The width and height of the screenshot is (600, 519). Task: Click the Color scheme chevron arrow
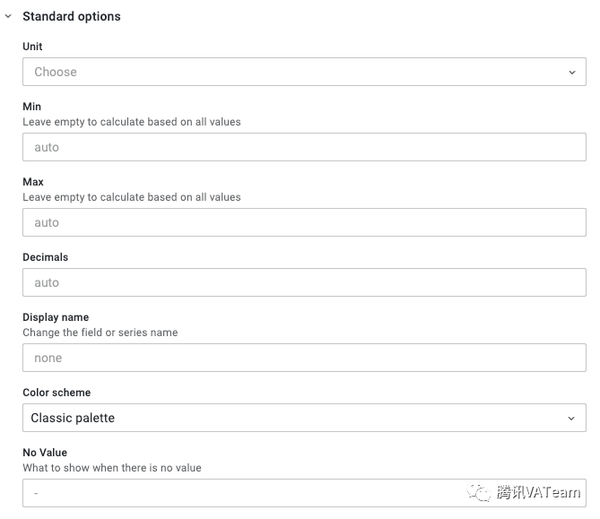[x=572, y=418]
